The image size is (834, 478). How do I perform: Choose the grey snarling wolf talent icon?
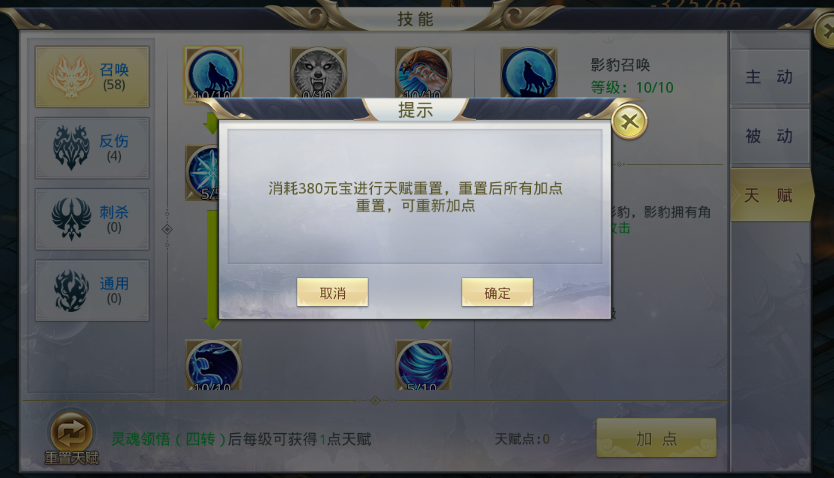point(318,72)
